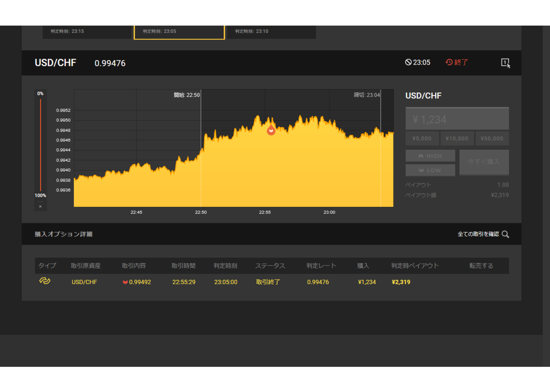
Task: Click the 判定時ペイアウト column header
Action: click(415, 266)
